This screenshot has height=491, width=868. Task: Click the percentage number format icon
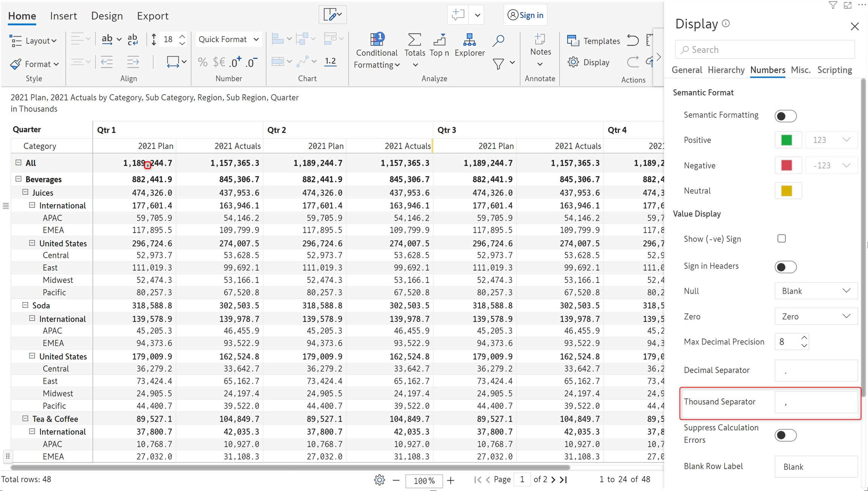coord(203,62)
